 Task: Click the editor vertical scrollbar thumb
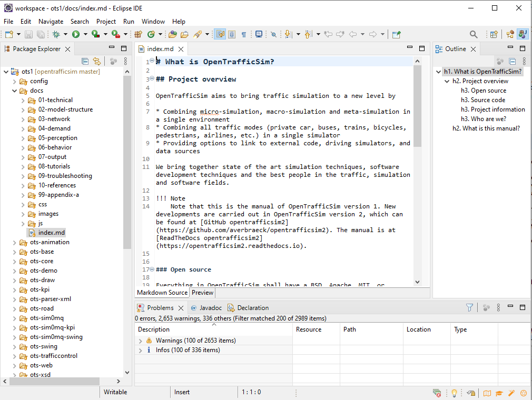coord(417,106)
